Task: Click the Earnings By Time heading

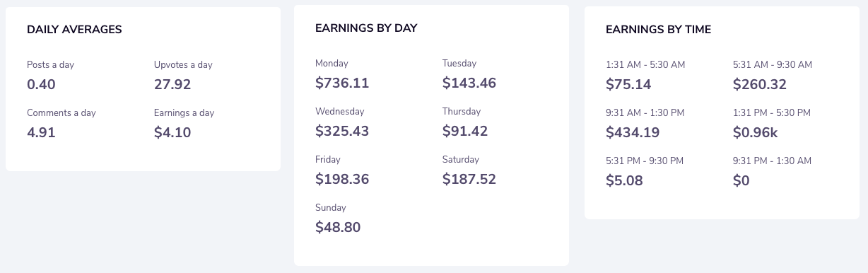Action: pyautogui.click(x=658, y=30)
